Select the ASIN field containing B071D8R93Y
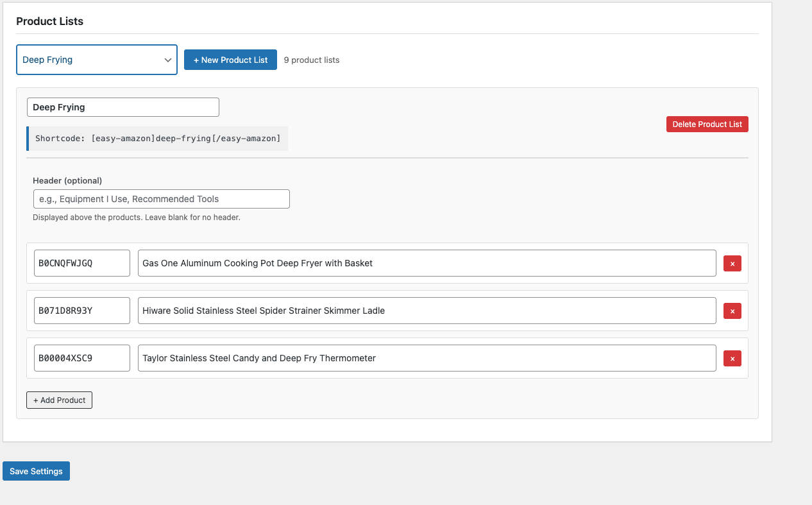 click(x=82, y=311)
